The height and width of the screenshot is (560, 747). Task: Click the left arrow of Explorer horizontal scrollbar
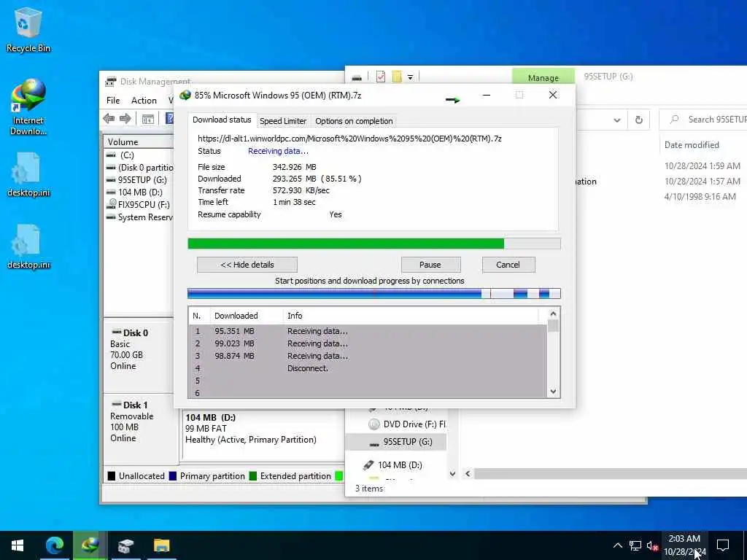point(468,474)
